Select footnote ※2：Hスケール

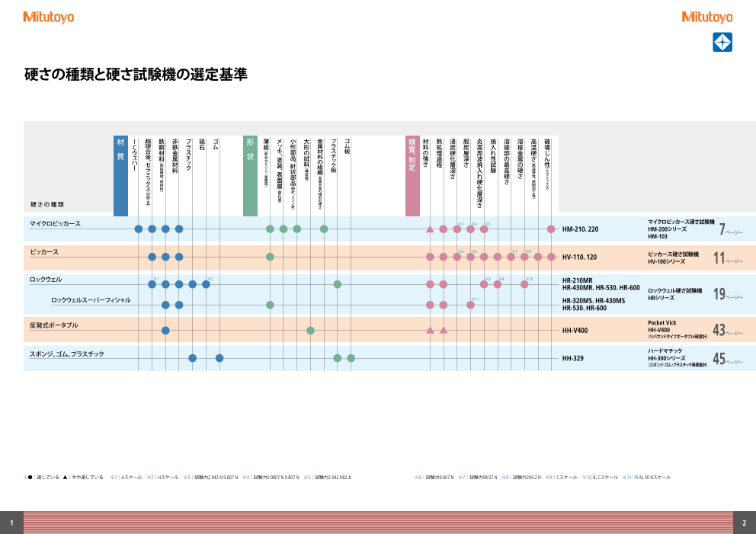[162, 478]
